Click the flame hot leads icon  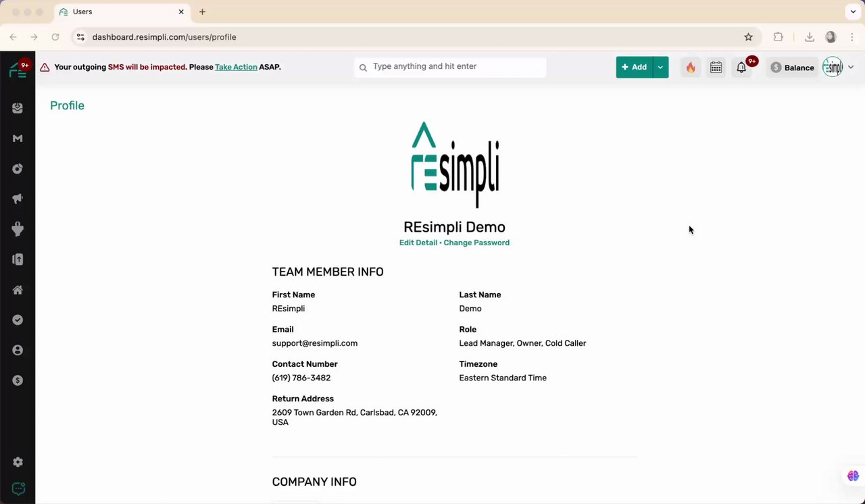pos(691,67)
